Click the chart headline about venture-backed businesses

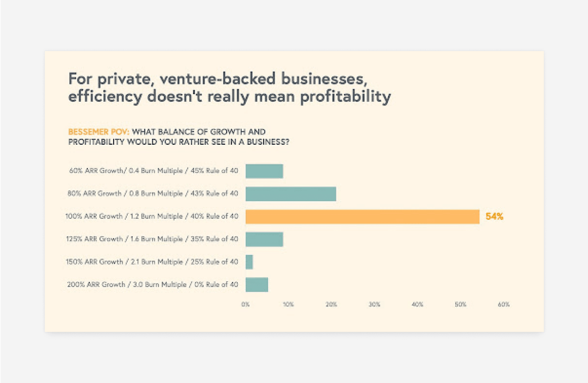229,88
